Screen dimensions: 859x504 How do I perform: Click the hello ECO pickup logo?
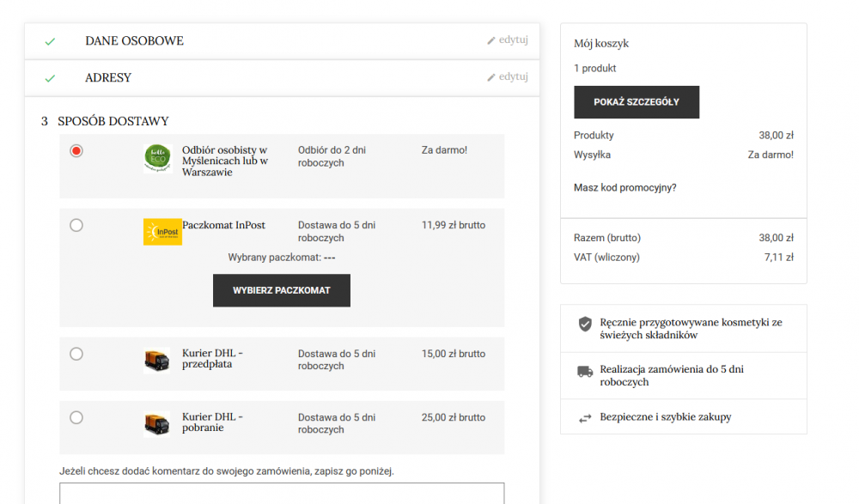158,158
